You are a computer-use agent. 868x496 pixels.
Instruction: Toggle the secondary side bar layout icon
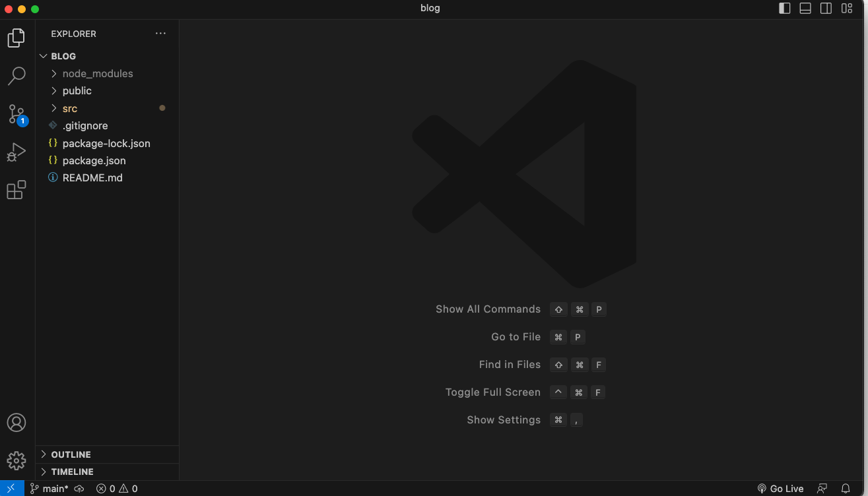[x=826, y=9]
